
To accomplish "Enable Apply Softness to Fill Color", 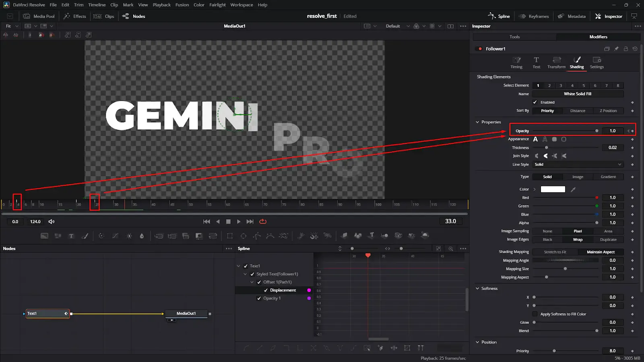I will pyautogui.click(x=535, y=314).
